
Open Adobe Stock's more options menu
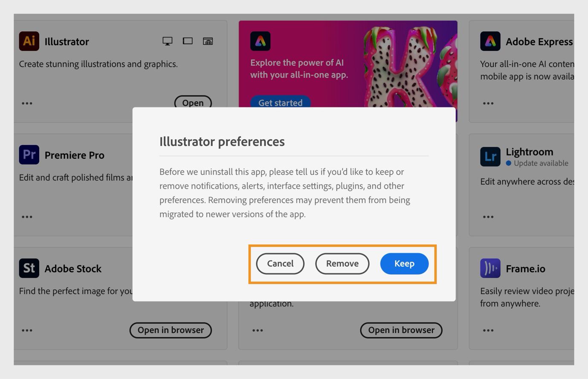(27, 330)
